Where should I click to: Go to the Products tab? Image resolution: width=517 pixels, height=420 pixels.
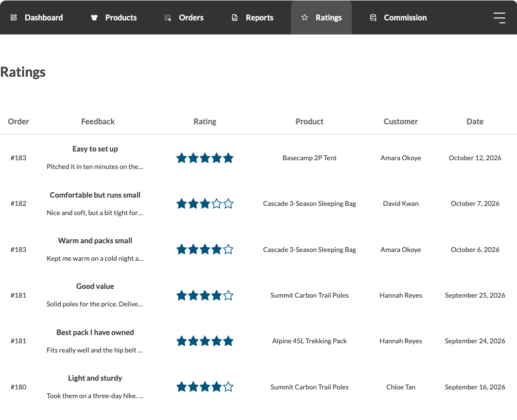coord(114,17)
